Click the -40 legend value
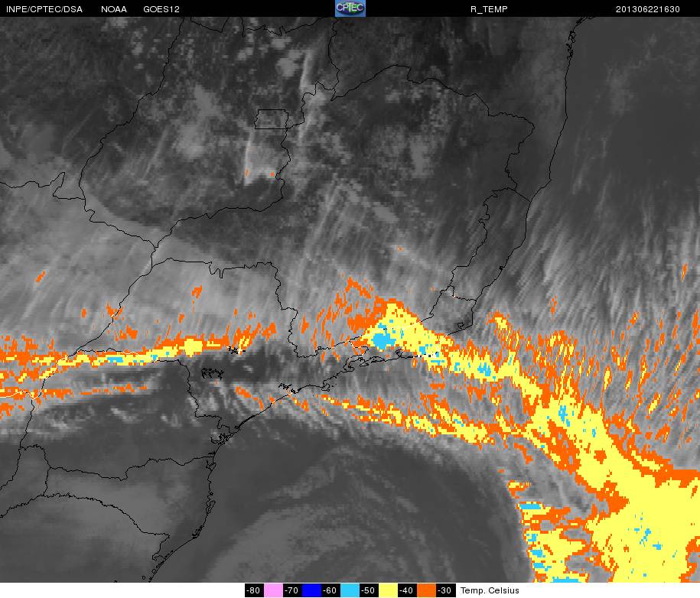700x598 pixels. (x=407, y=590)
